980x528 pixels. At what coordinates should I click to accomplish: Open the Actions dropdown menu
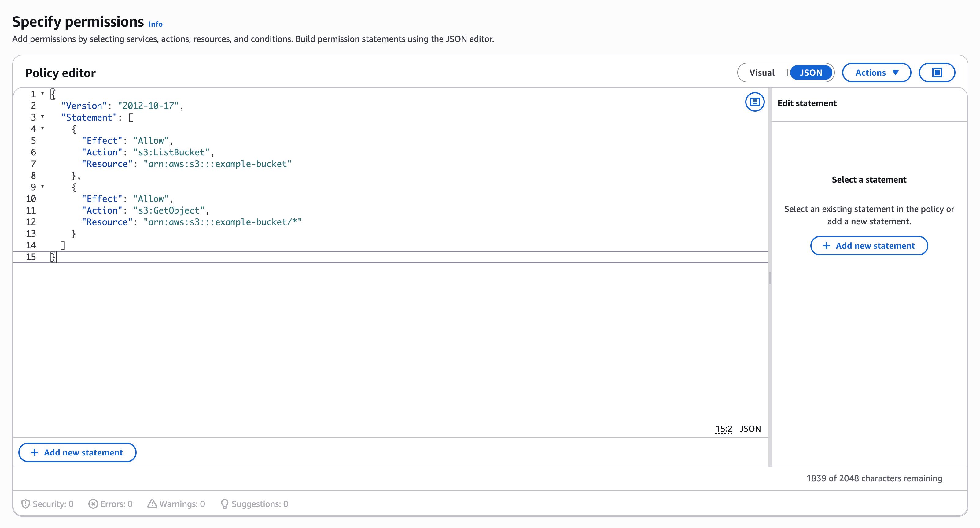pyautogui.click(x=876, y=72)
